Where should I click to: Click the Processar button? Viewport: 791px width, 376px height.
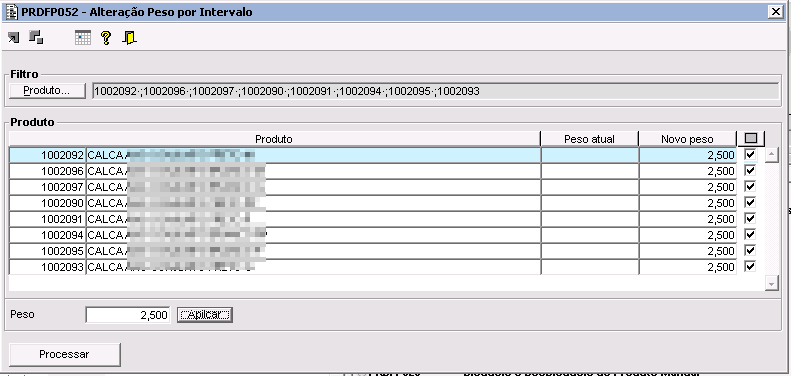pyautogui.click(x=65, y=354)
